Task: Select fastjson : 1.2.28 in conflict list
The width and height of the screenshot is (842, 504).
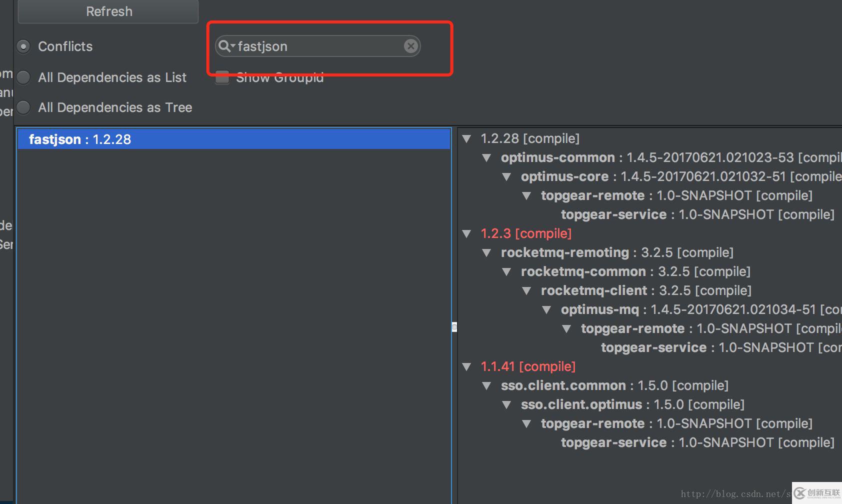Action: tap(234, 139)
